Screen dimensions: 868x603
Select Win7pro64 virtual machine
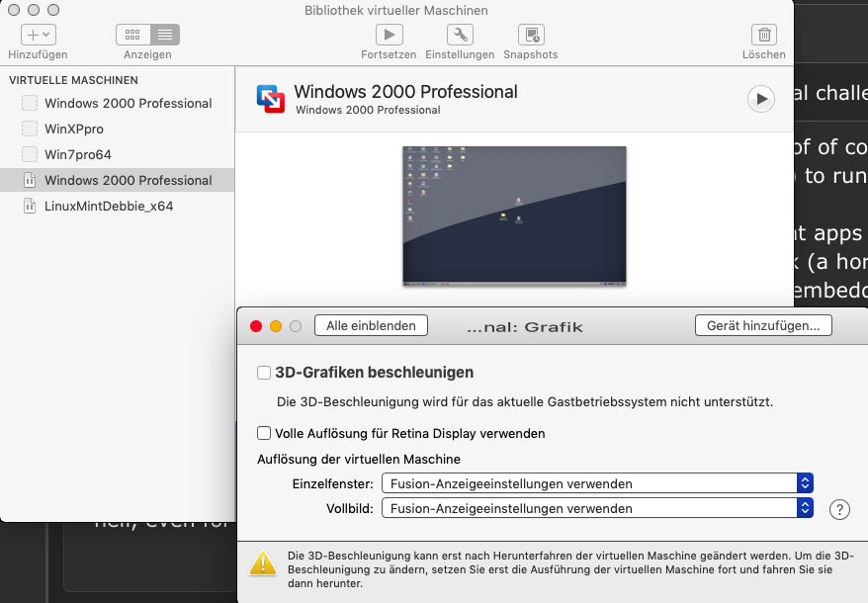(117, 154)
